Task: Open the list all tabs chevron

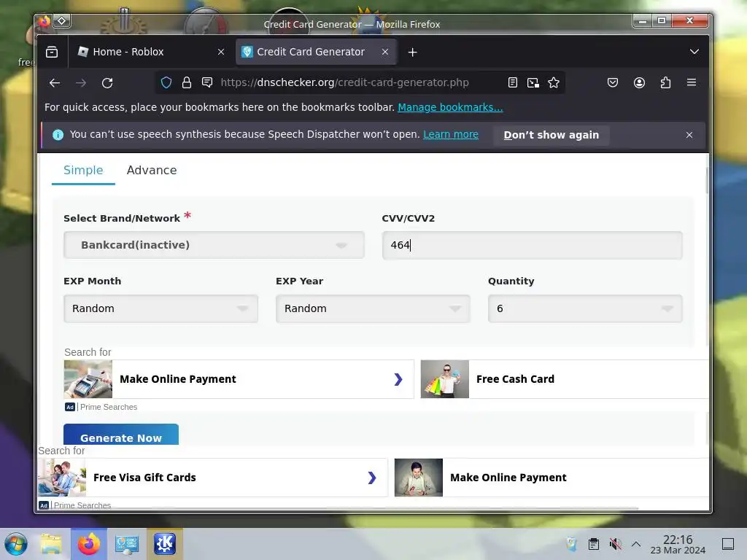Action: [694, 52]
